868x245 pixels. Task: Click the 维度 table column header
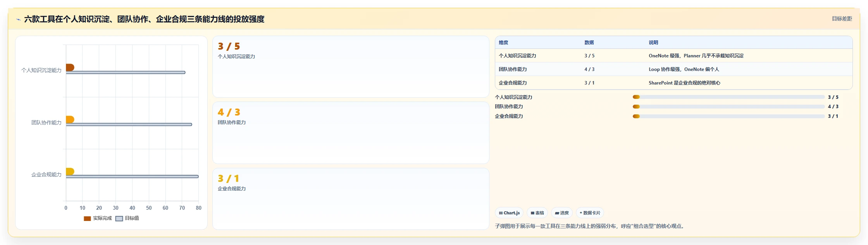tap(503, 43)
